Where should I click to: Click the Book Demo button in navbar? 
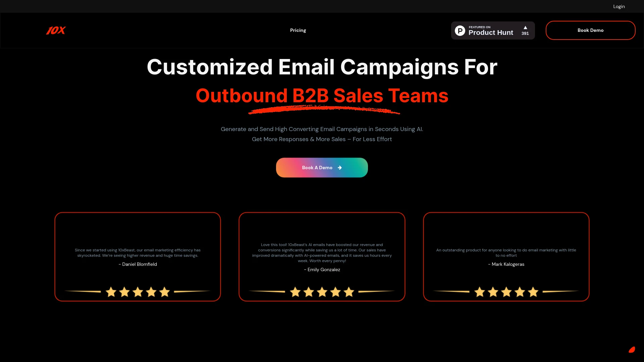(x=590, y=30)
